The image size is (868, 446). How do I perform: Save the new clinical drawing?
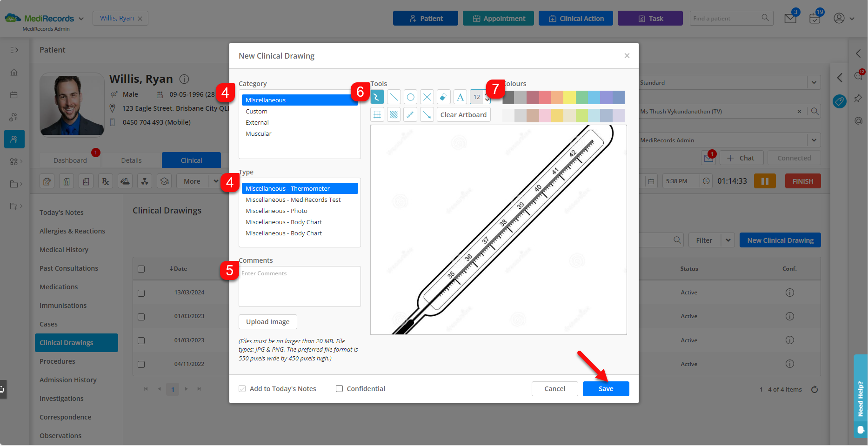point(606,388)
